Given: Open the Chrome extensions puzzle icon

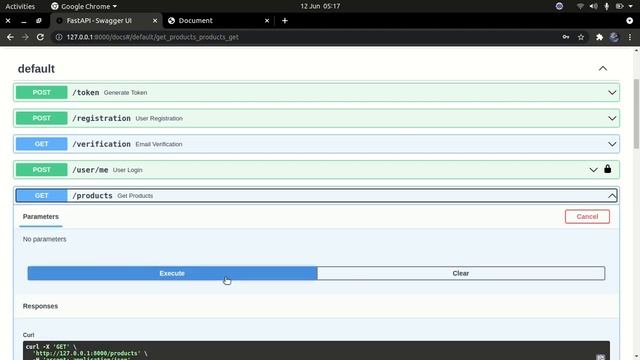Looking at the screenshot, I should click(x=599, y=37).
